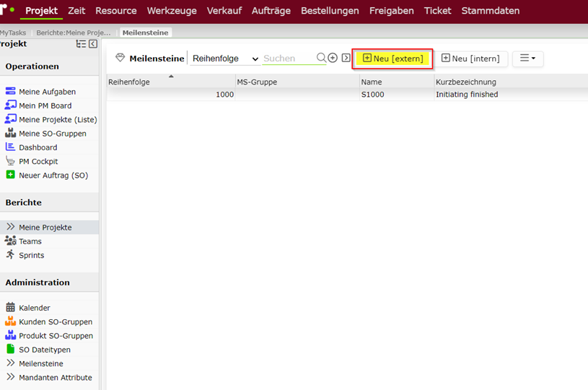
Task: Open the Aufträge menu
Action: (271, 11)
